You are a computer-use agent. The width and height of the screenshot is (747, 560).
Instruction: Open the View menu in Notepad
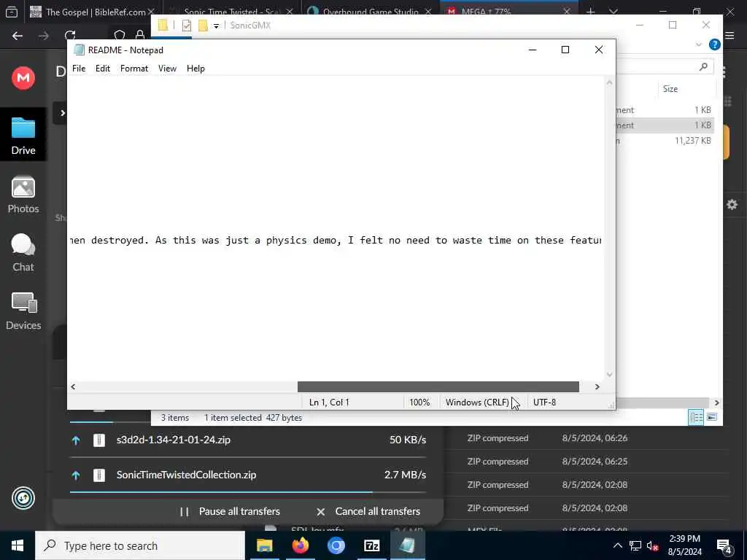167,69
